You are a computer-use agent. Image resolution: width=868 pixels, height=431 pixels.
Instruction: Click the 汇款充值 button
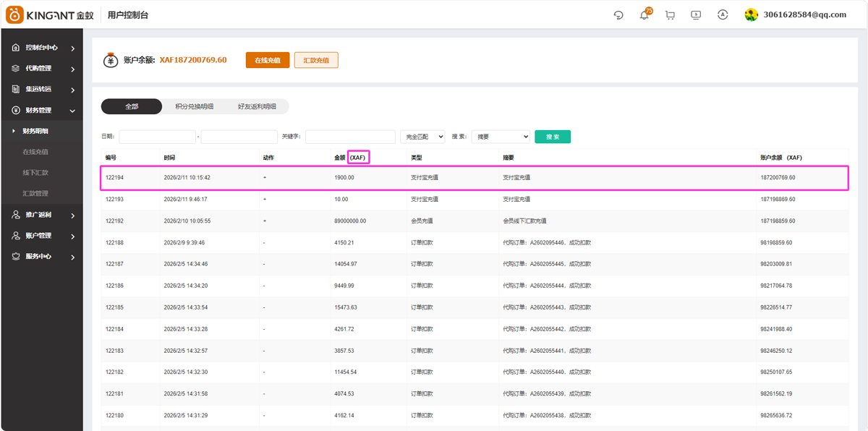click(x=316, y=60)
